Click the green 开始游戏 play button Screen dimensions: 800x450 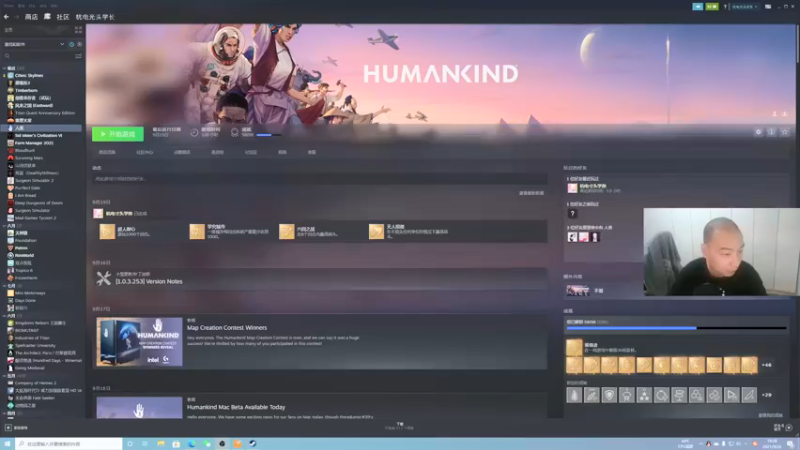(x=117, y=134)
